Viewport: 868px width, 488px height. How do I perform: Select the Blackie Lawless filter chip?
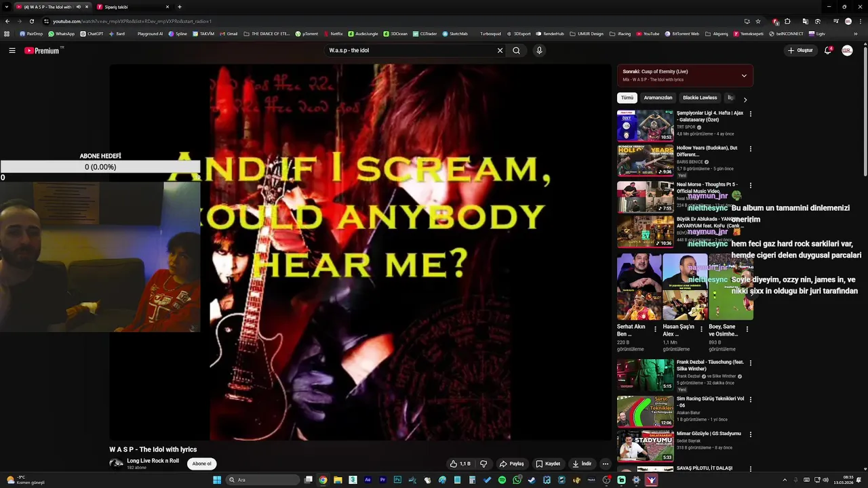pyautogui.click(x=700, y=98)
